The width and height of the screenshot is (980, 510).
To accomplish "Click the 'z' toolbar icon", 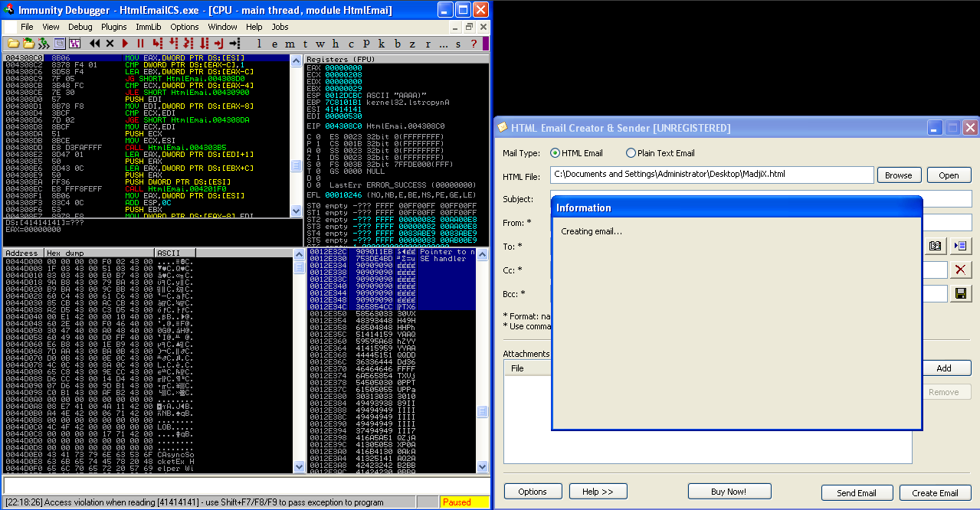I will [x=411, y=44].
